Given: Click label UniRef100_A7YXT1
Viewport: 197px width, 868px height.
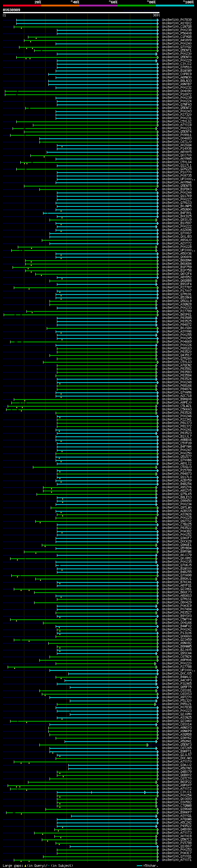Looking at the screenshot, I should tap(177, 860).
